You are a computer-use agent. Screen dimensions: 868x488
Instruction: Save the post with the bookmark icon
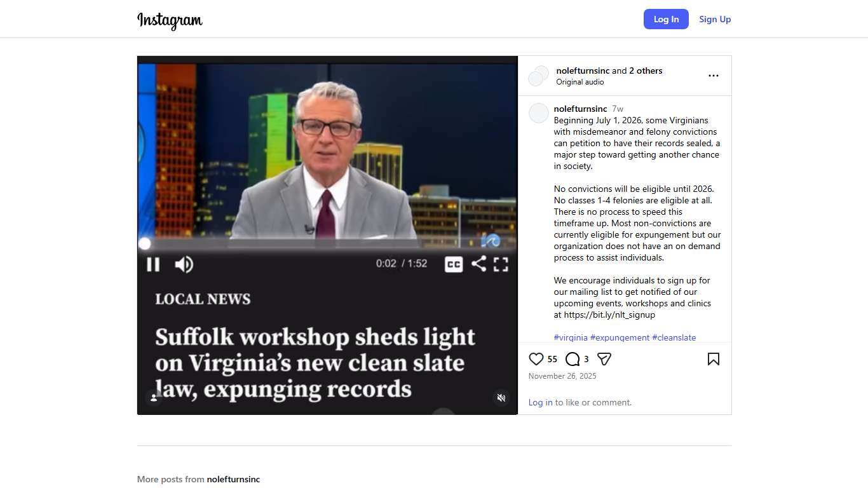point(714,359)
